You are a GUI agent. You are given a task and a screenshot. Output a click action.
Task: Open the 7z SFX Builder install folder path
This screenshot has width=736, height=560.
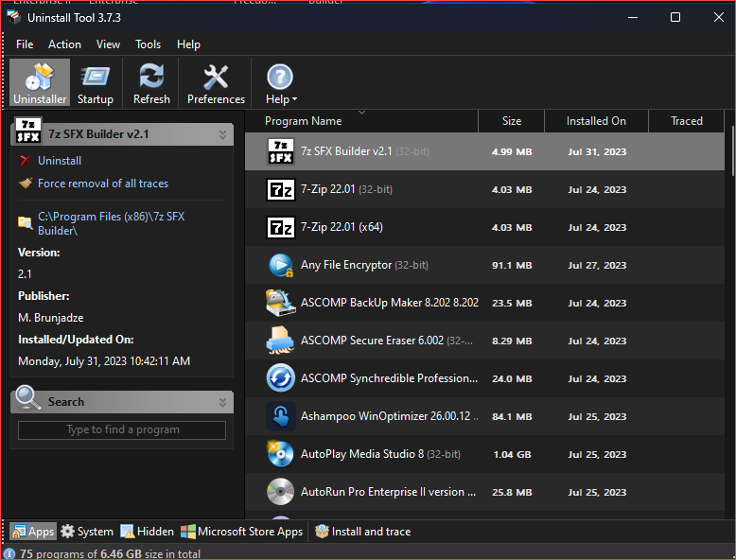pyautogui.click(x=112, y=223)
